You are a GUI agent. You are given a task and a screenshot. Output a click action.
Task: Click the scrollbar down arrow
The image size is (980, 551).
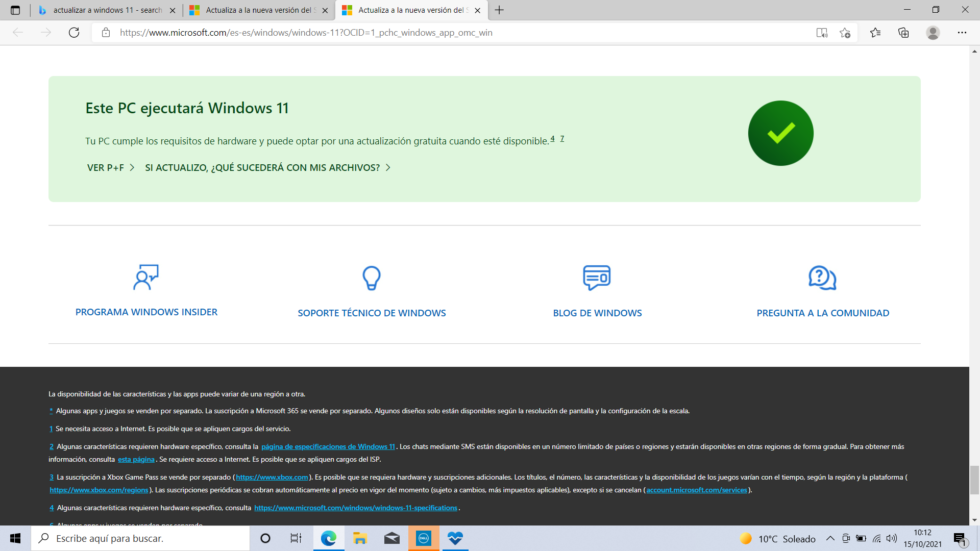(974, 520)
